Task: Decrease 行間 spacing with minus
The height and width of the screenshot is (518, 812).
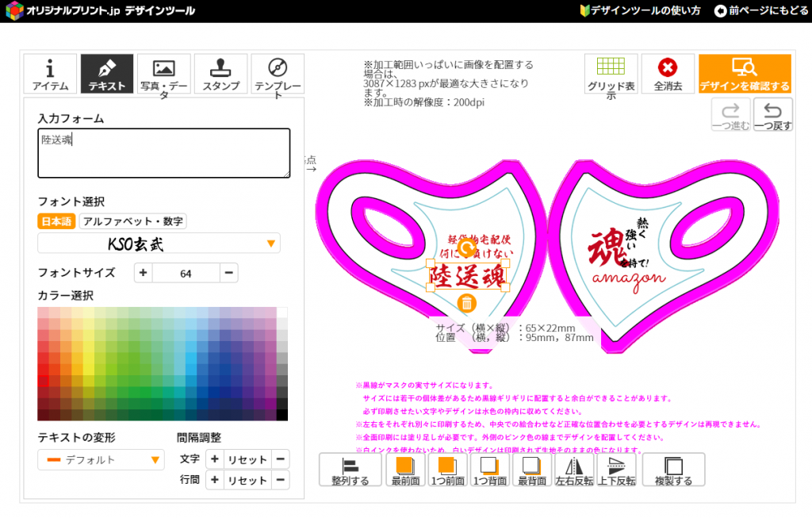Action: (x=281, y=480)
